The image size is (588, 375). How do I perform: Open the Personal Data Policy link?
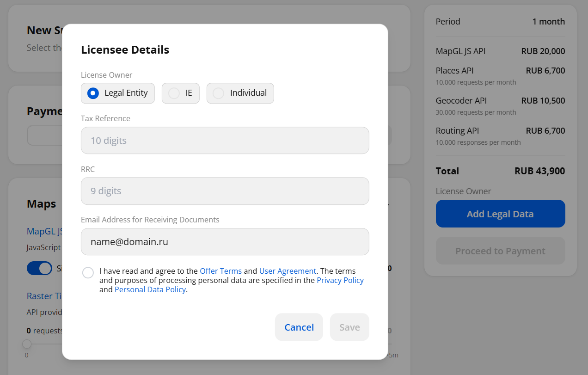[150, 289]
